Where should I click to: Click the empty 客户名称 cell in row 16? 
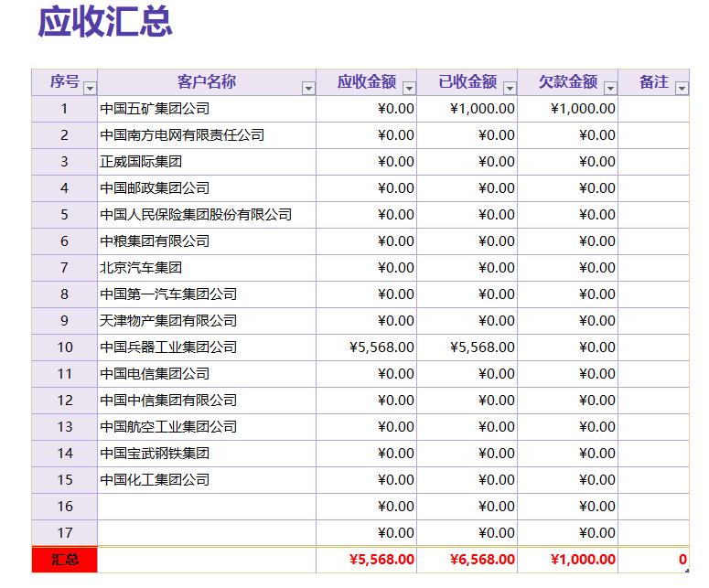click(207, 507)
